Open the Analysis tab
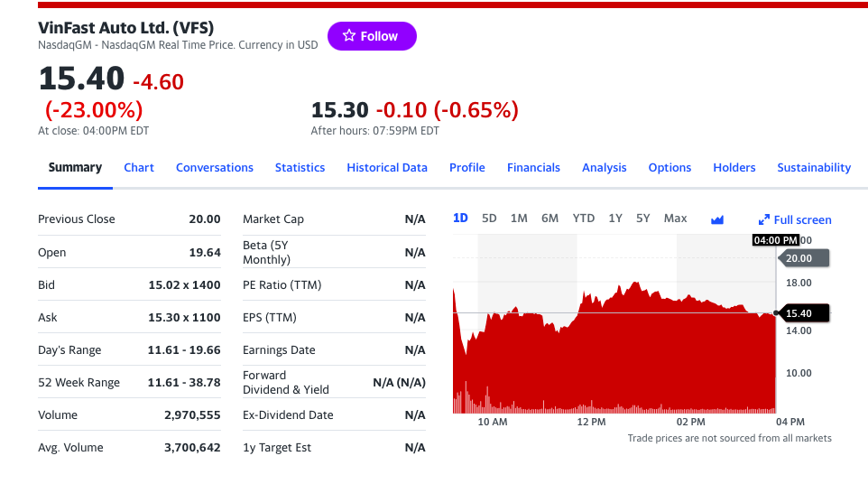This screenshot has width=868, height=484. pos(605,167)
